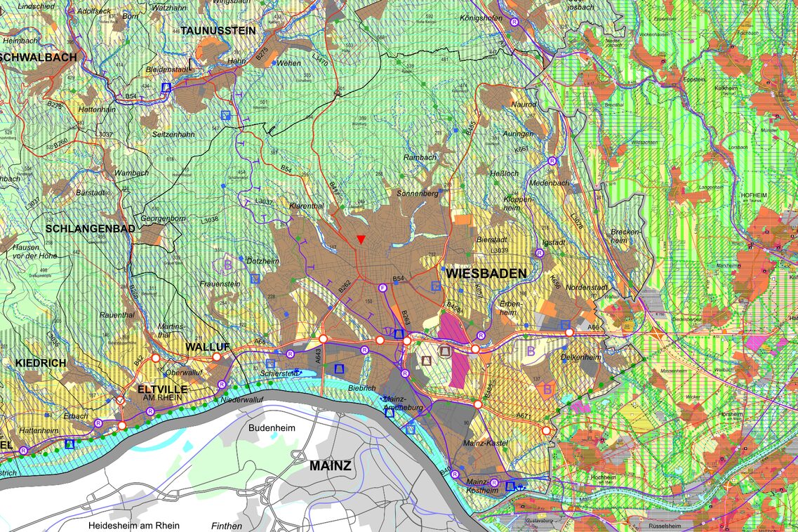Click the purple R marker near Königshofen
This screenshot has width=798, height=532.
(514, 22)
